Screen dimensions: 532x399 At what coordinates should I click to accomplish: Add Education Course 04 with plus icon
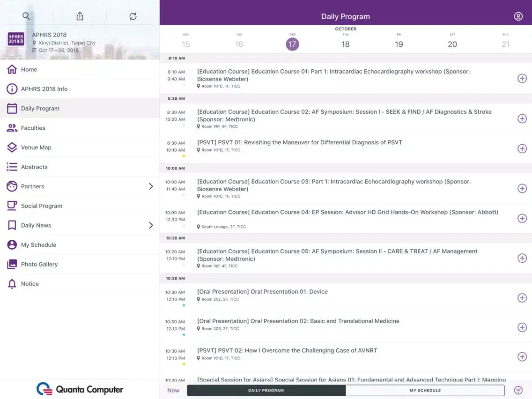[x=522, y=219]
